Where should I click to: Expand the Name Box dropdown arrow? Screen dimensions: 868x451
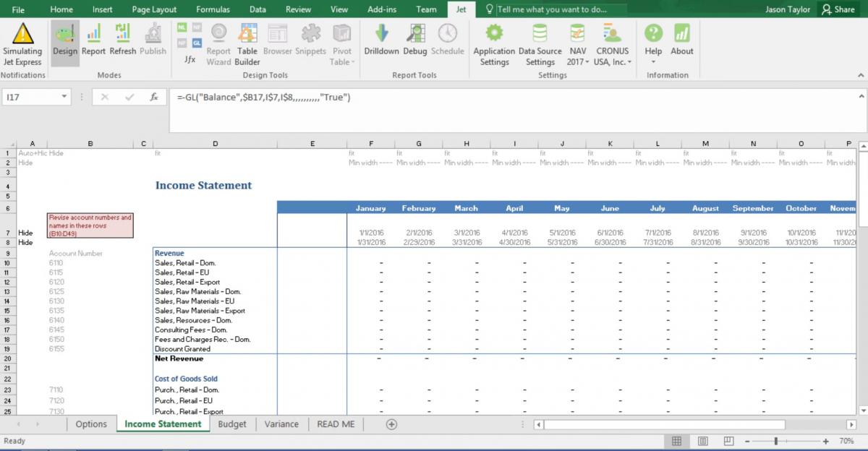coord(64,97)
